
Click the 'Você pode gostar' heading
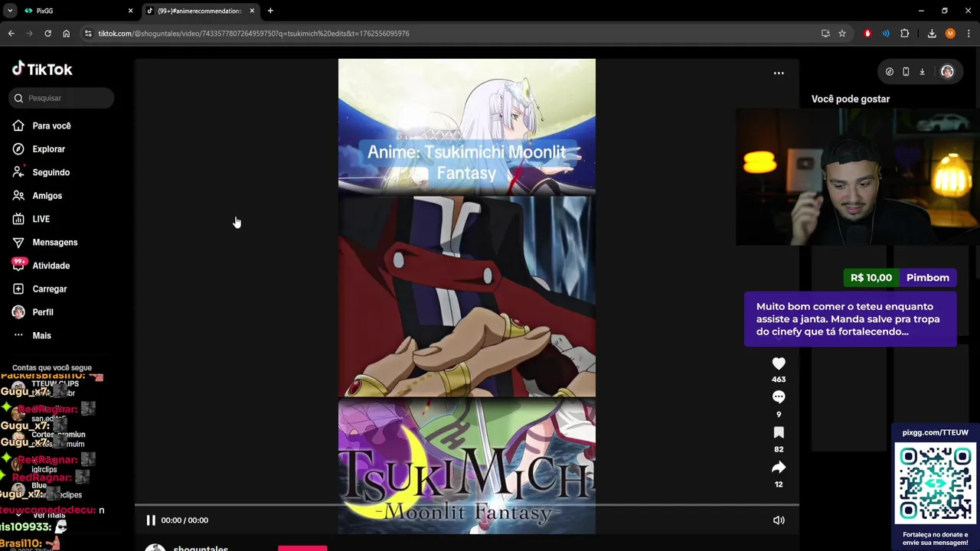(851, 99)
